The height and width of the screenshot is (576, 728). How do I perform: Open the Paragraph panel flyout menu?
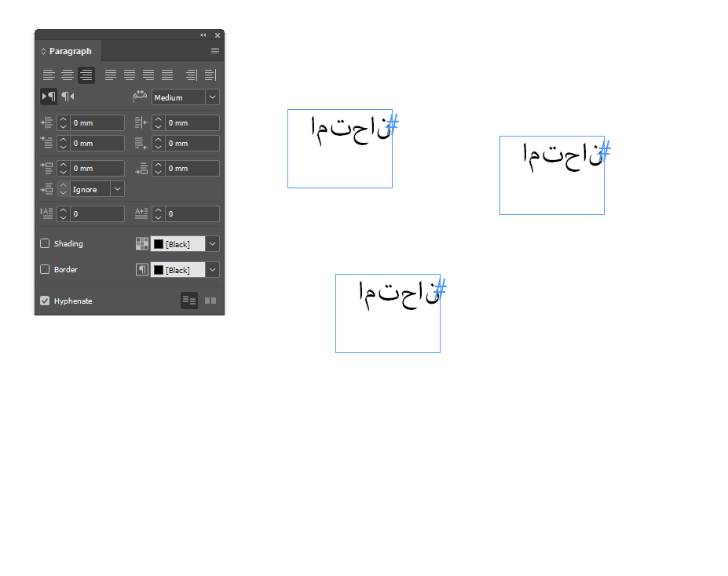(x=215, y=50)
